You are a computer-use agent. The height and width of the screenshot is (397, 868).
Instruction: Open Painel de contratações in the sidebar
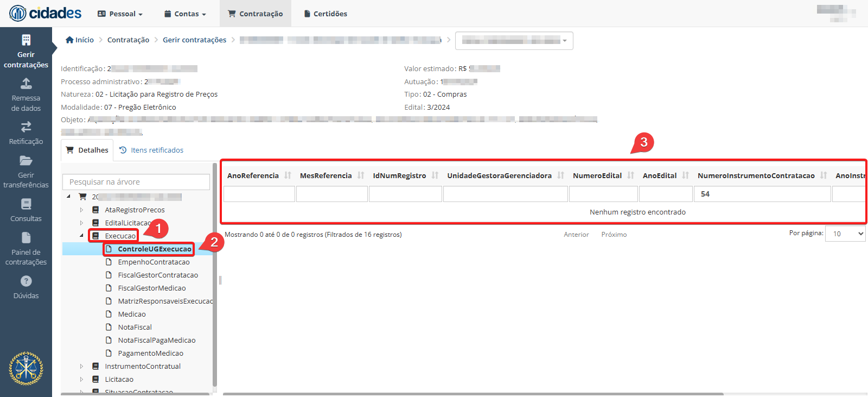[x=26, y=249]
